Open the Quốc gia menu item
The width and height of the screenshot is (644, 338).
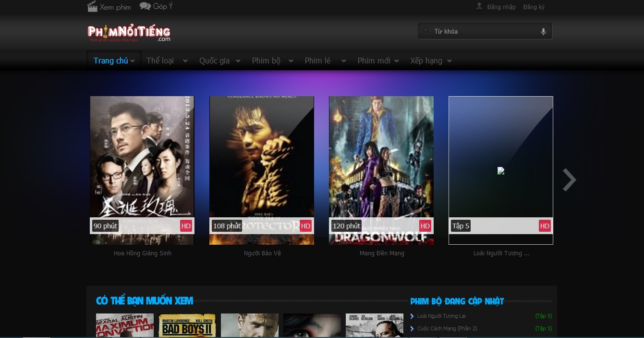pos(214,61)
